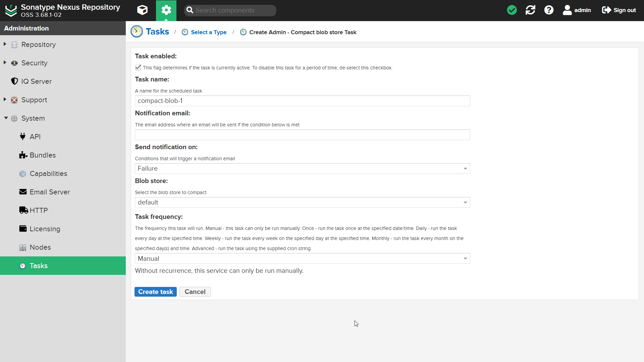Viewport: 644px width, 362px height.
Task: Click the compact-blob-1 task name field
Action: click(x=303, y=101)
